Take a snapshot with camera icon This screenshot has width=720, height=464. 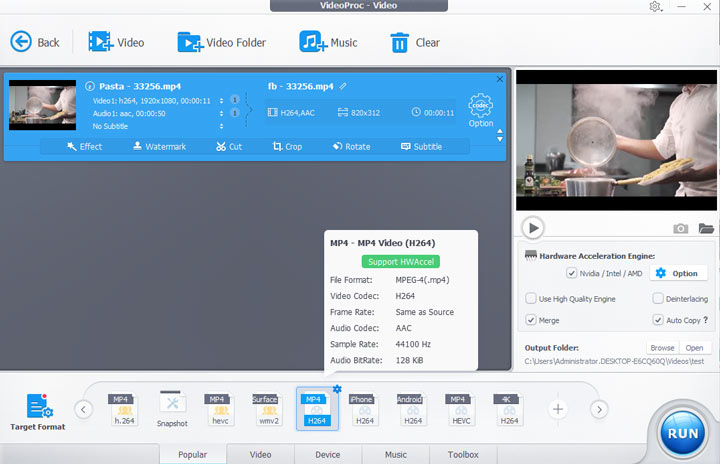681,228
